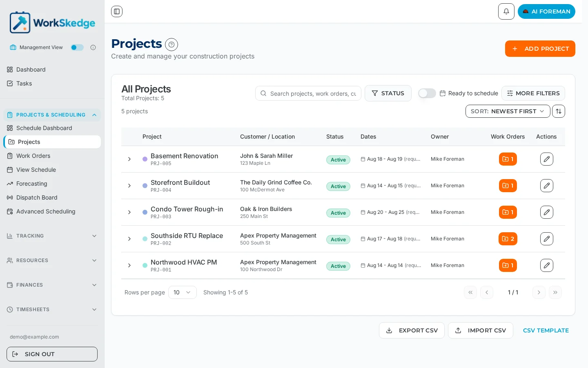This screenshot has height=368, width=588.
Task: Open Rows per page dropdown
Action: [183, 292]
